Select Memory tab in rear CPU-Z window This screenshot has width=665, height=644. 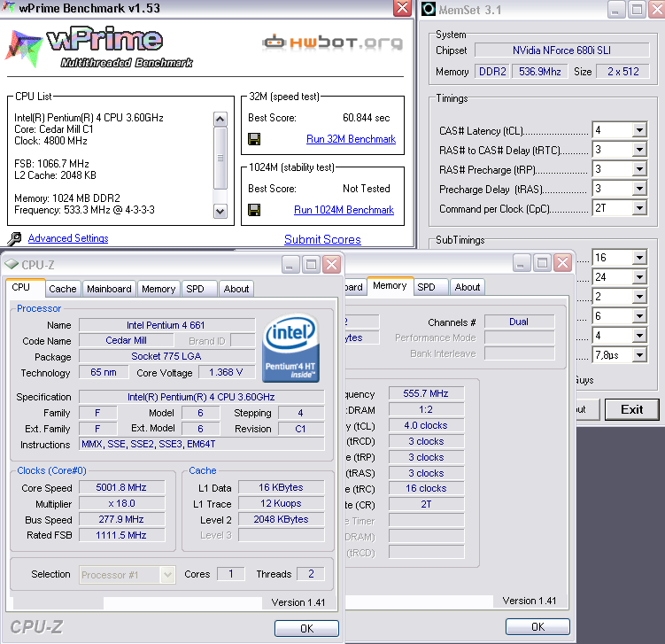pos(390,286)
